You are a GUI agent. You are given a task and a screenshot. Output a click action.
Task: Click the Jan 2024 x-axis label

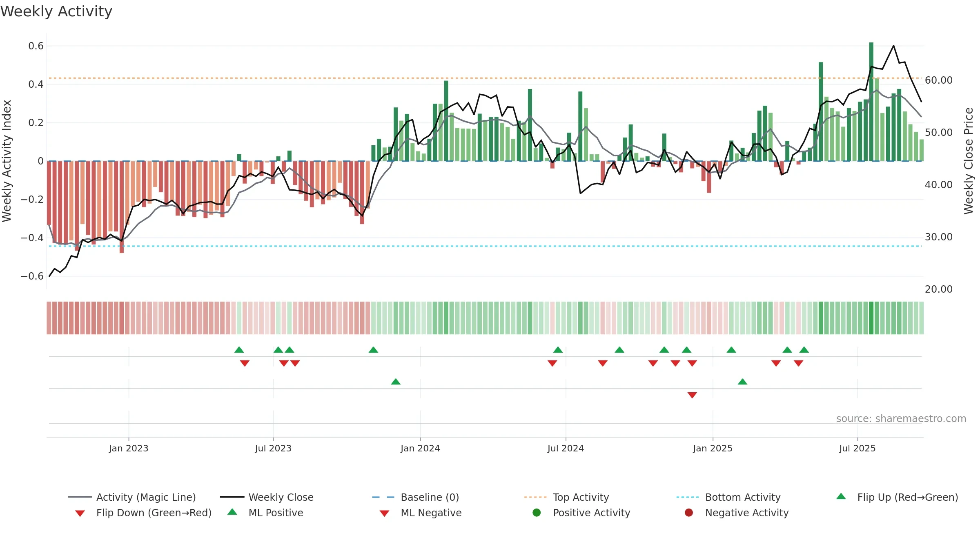[x=420, y=448]
